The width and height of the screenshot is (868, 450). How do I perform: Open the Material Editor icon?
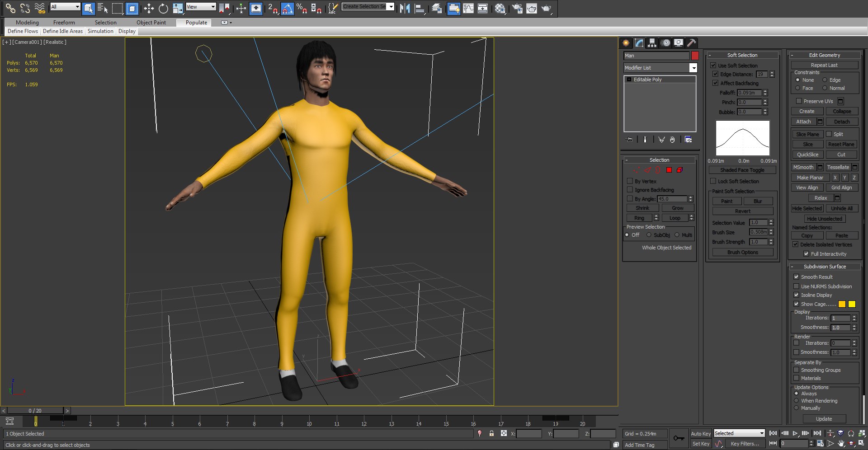pyautogui.click(x=500, y=8)
